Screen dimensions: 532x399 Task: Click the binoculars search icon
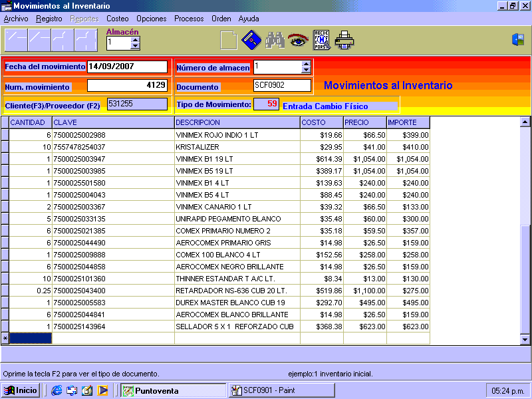pyautogui.click(x=275, y=41)
